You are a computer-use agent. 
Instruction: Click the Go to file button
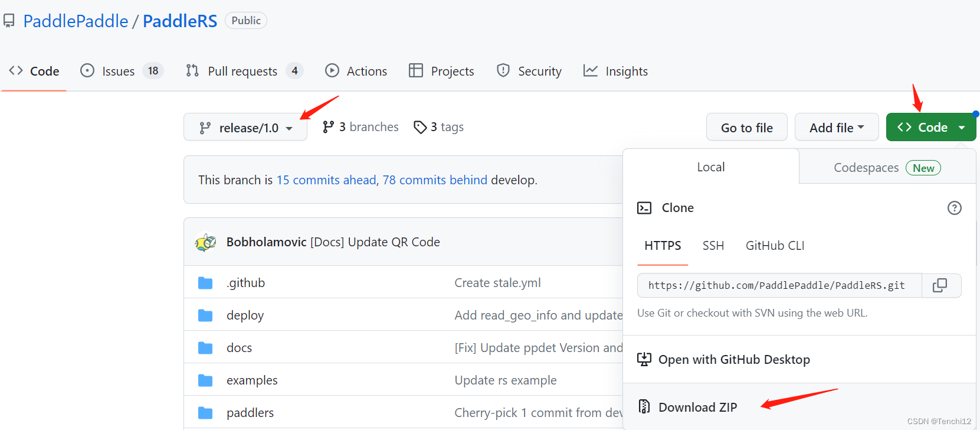tap(747, 127)
